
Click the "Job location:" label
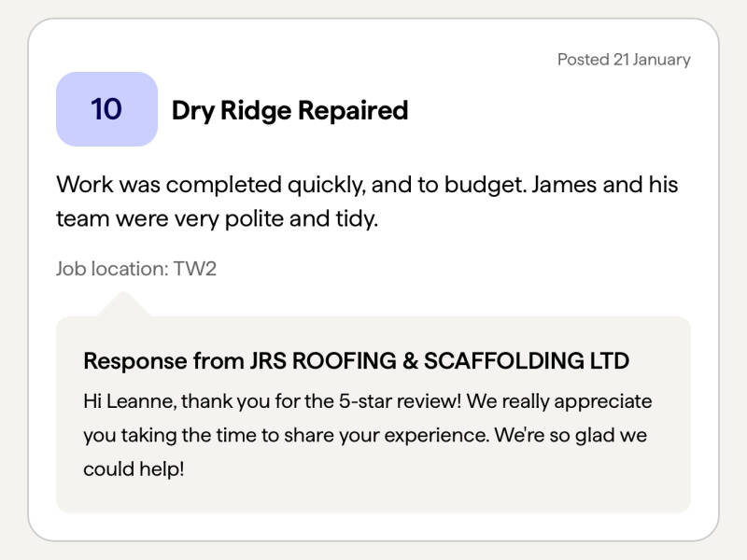tap(112, 269)
